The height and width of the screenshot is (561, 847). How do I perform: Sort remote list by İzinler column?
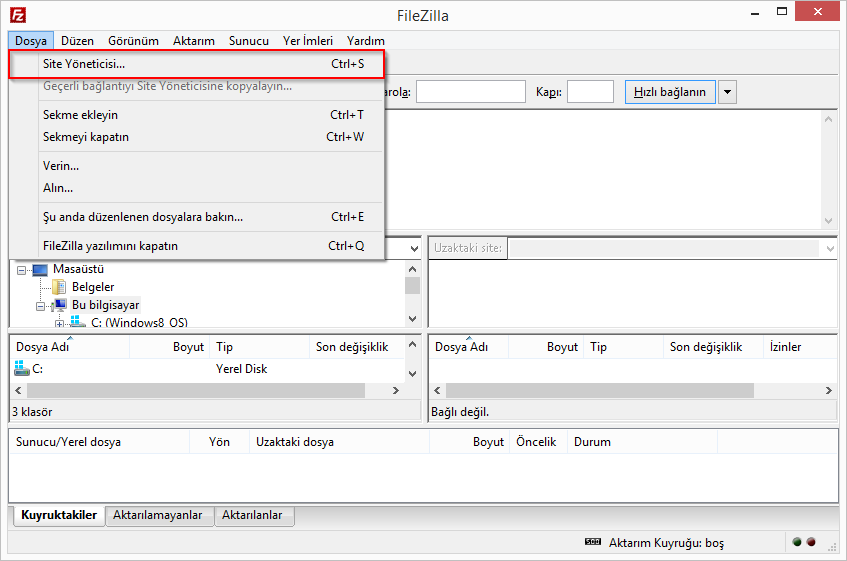(x=801, y=347)
